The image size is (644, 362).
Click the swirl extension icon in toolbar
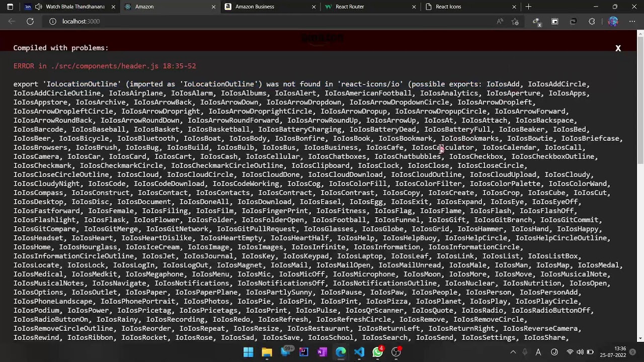click(573, 21)
